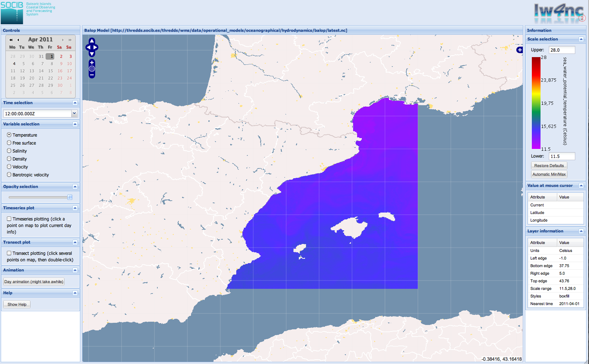Enable Timeseries plotting checkbox

9,219
